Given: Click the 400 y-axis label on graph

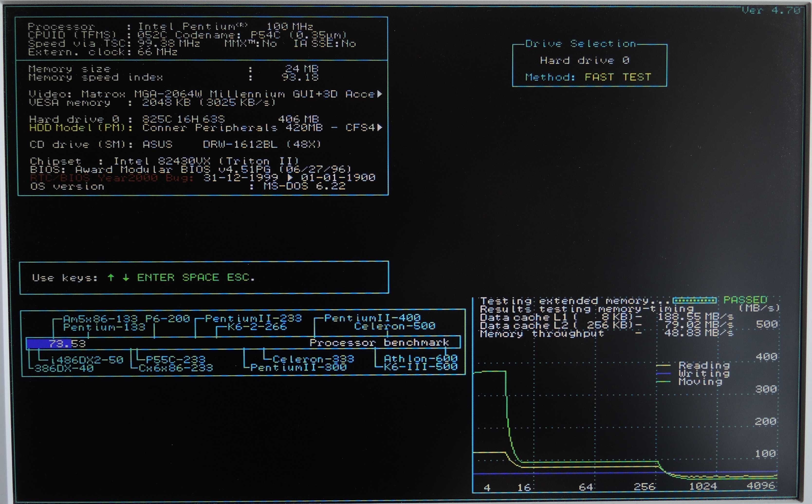Looking at the screenshot, I should pos(767,357).
